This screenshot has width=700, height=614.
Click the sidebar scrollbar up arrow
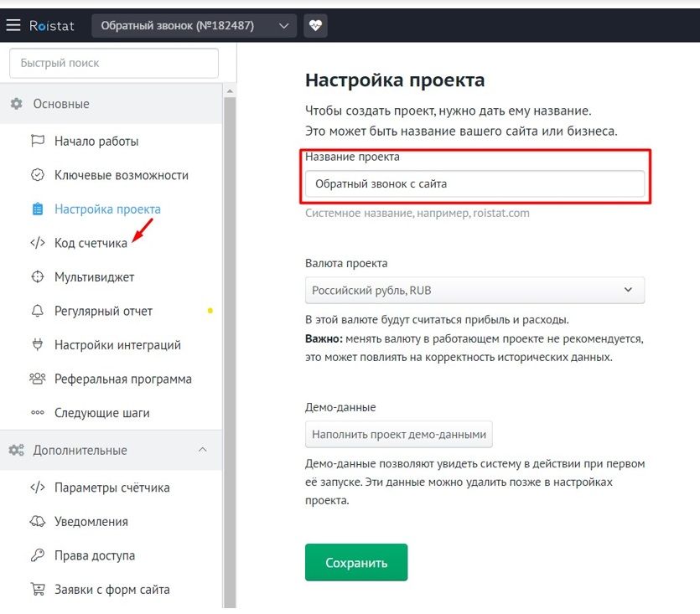230,91
